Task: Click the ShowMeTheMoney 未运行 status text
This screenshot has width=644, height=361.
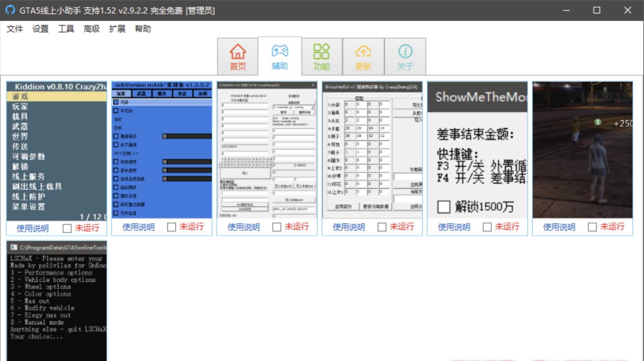Action: (x=507, y=227)
